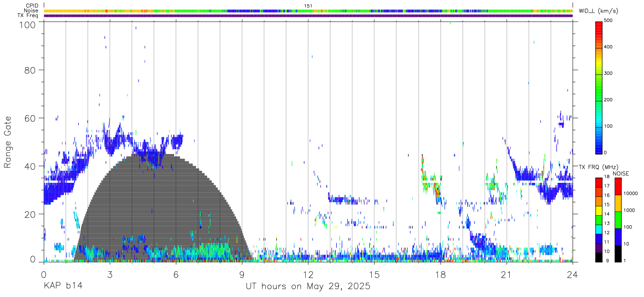Click the TX FRQ (MHz) legend title

[x=599, y=167]
